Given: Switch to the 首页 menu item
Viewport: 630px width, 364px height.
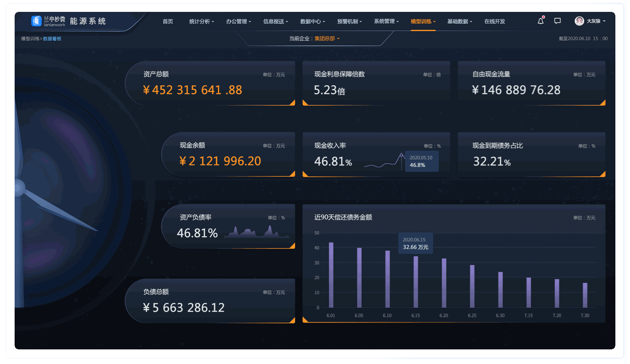Looking at the screenshot, I should (167, 21).
